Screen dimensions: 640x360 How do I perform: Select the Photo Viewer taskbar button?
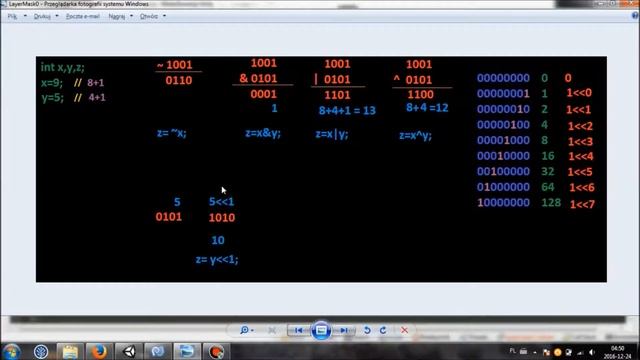[187, 351]
